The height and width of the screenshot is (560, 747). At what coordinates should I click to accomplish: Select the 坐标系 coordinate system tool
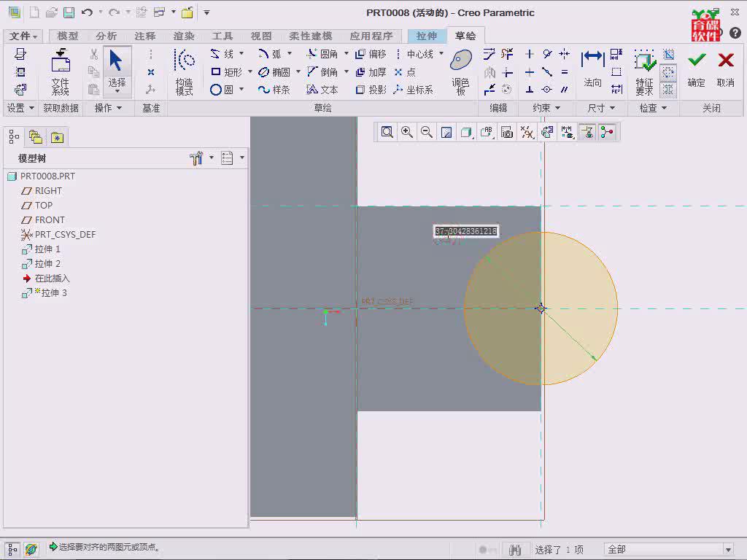414,90
